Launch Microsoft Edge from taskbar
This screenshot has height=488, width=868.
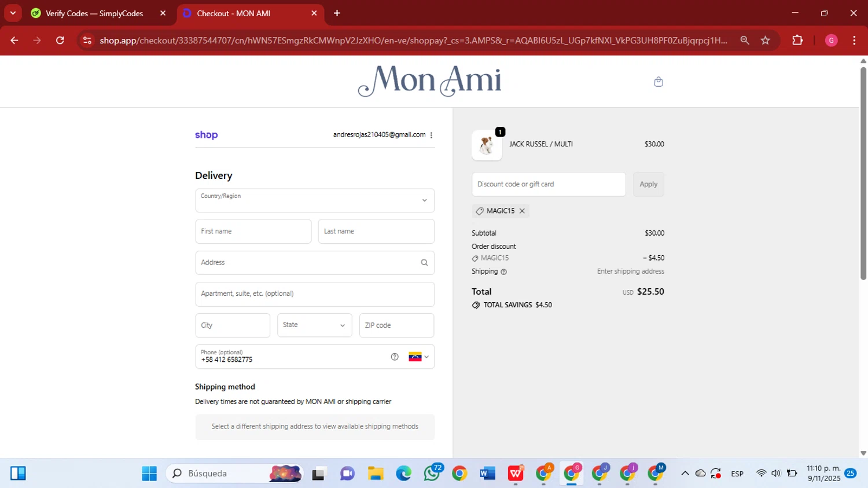click(403, 474)
